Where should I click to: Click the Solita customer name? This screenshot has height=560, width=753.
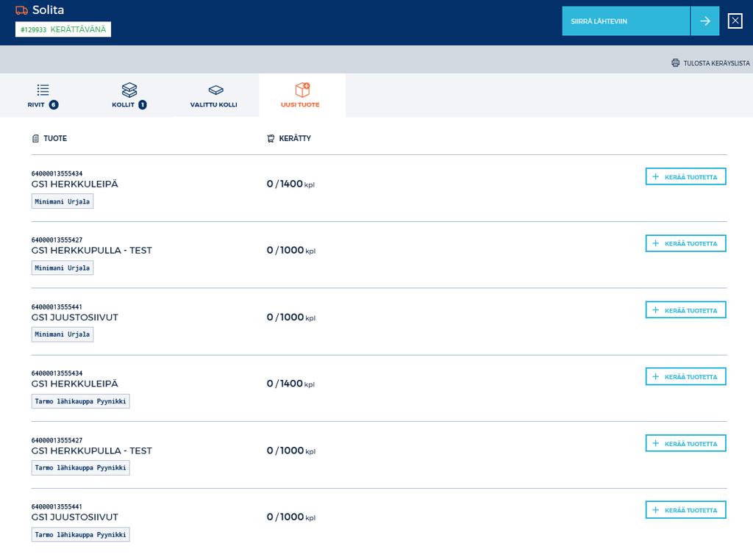coord(48,10)
